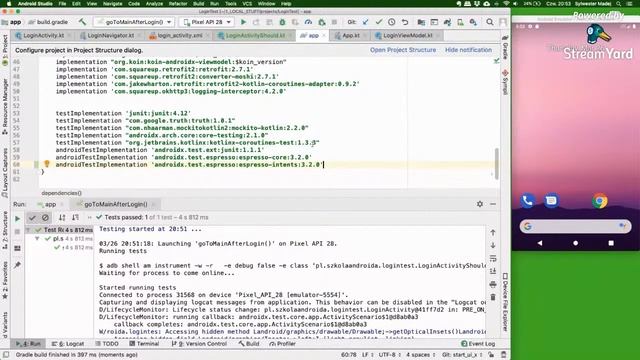Viewport: 640px width, 360px height.
Task: Click Hide notification link
Action: pos(468,50)
